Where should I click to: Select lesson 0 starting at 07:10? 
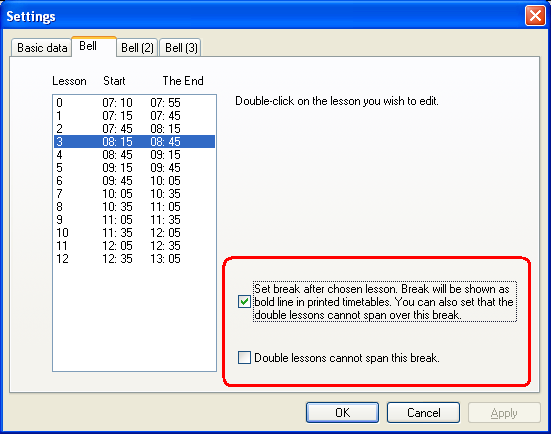(134, 103)
